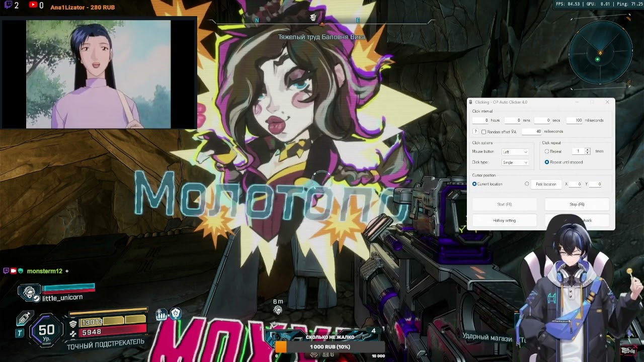Screen dimensions: 644x362
Task: Click the yellow shield bar showing 13013
Action: tap(113, 321)
